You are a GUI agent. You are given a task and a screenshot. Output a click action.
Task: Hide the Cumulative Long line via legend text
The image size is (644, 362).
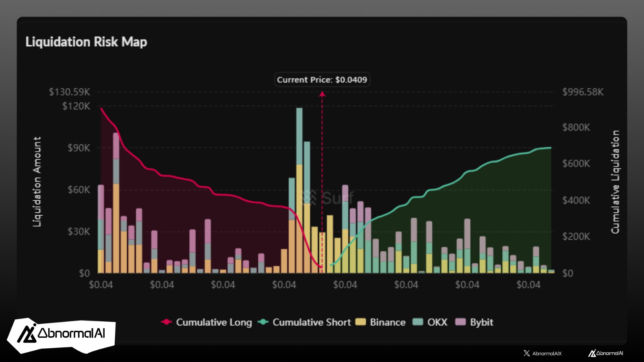214,322
